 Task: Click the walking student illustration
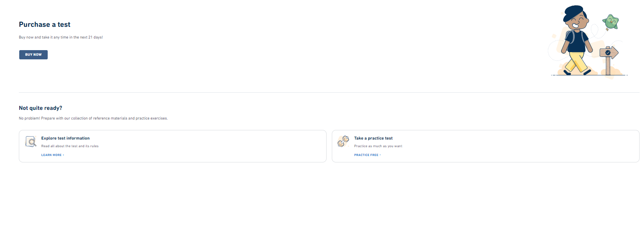(x=576, y=40)
